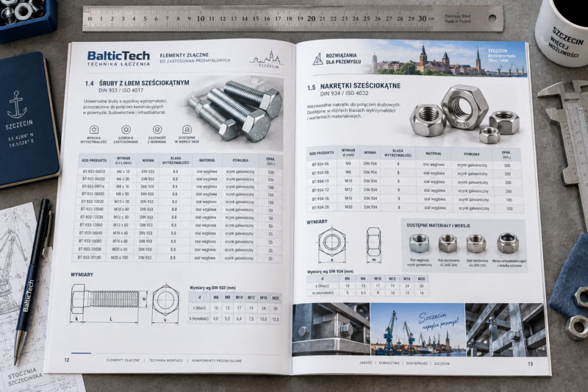Open the Szczecin castle panorama banner

[x=445, y=59]
